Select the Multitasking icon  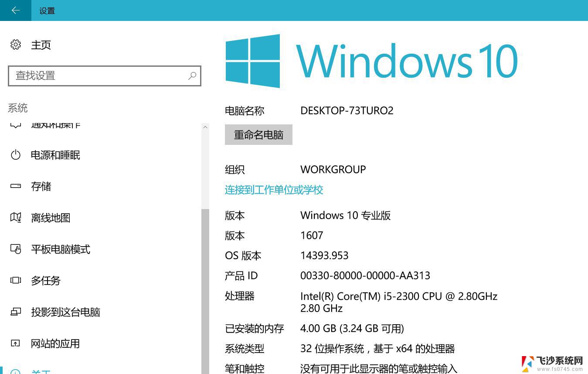(16, 281)
